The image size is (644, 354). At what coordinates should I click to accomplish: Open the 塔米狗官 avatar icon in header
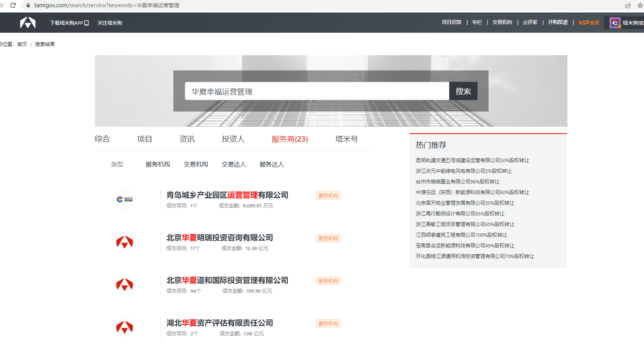[x=615, y=23]
